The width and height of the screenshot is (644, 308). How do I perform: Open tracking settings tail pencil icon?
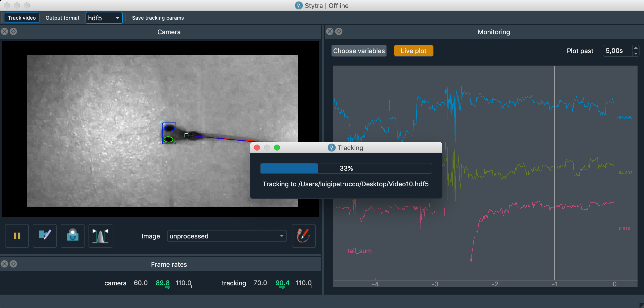coord(304,235)
